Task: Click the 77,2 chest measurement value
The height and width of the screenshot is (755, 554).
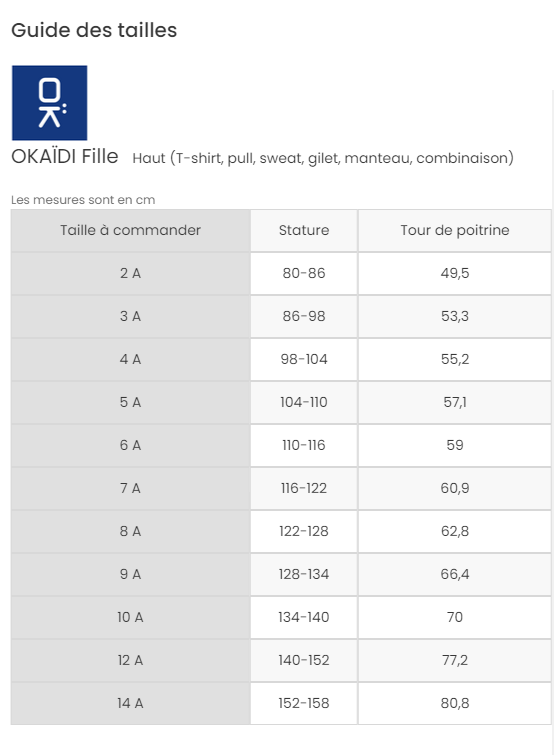Action: [x=454, y=660]
